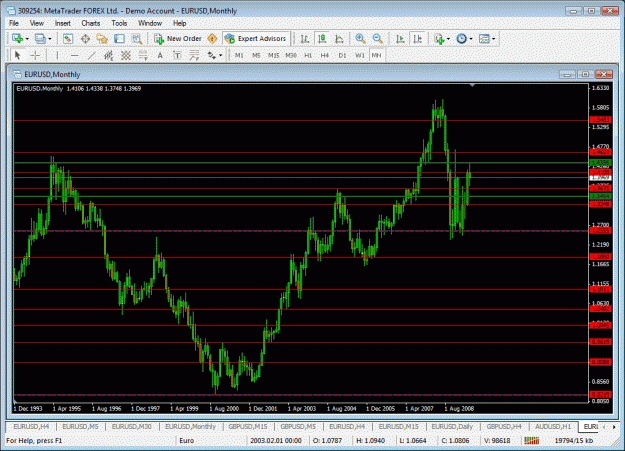Zoom in on the chart
This screenshot has height=451, width=625.
click(360, 39)
